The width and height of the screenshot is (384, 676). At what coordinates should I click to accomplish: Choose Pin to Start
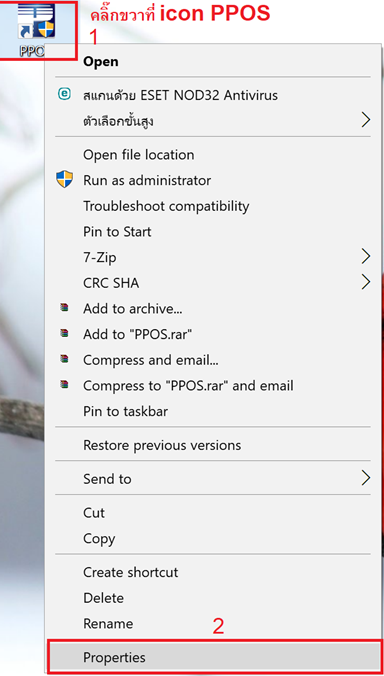pos(117,232)
